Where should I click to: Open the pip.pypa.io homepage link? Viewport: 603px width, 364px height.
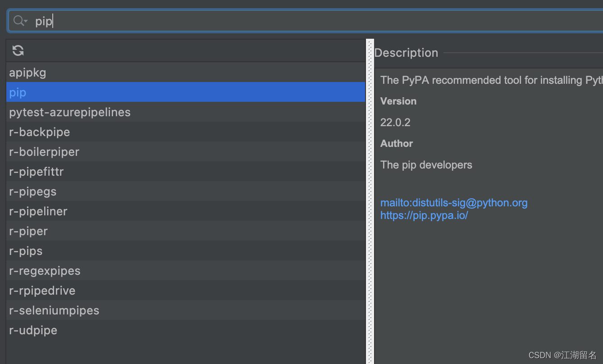(x=424, y=215)
